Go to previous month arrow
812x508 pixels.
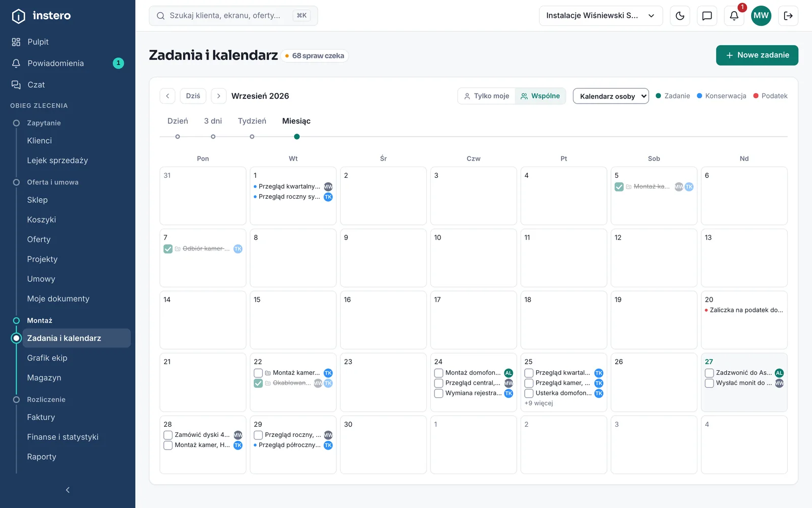(x=167, y=96)
